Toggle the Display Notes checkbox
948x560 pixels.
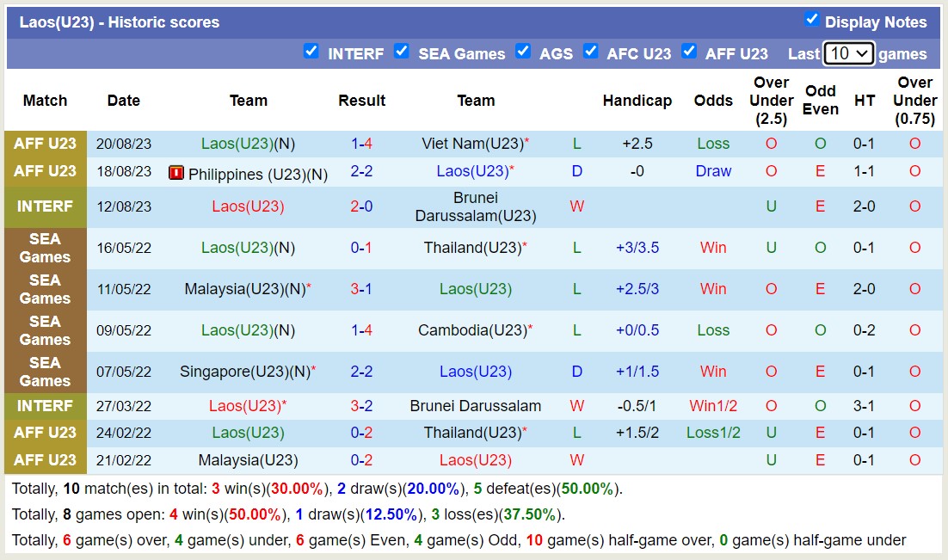(811, 20)
